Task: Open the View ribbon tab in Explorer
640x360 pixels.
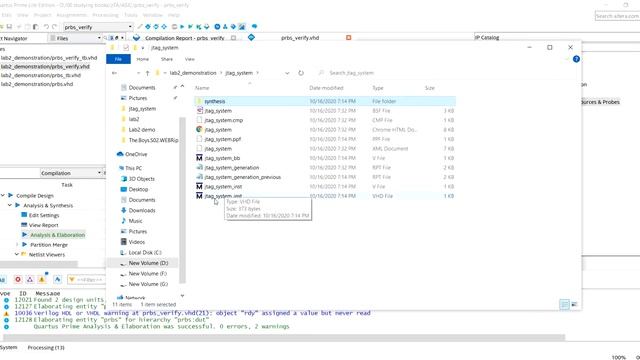Action: 190,59
